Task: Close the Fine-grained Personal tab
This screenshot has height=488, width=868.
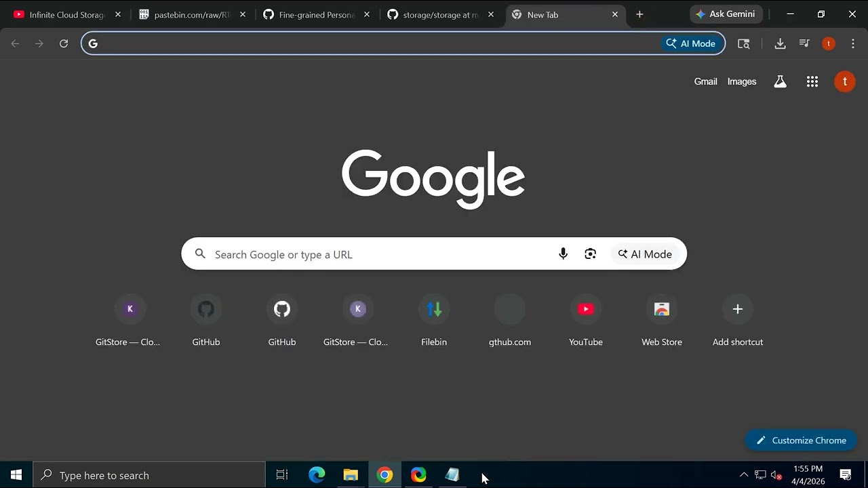Action: tap(367, 14)
